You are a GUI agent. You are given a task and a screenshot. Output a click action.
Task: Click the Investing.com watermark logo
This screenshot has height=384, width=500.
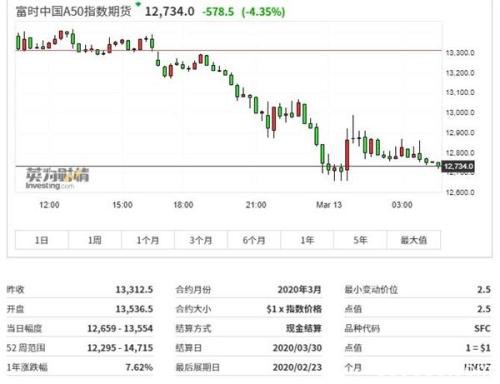pos(57,178)
